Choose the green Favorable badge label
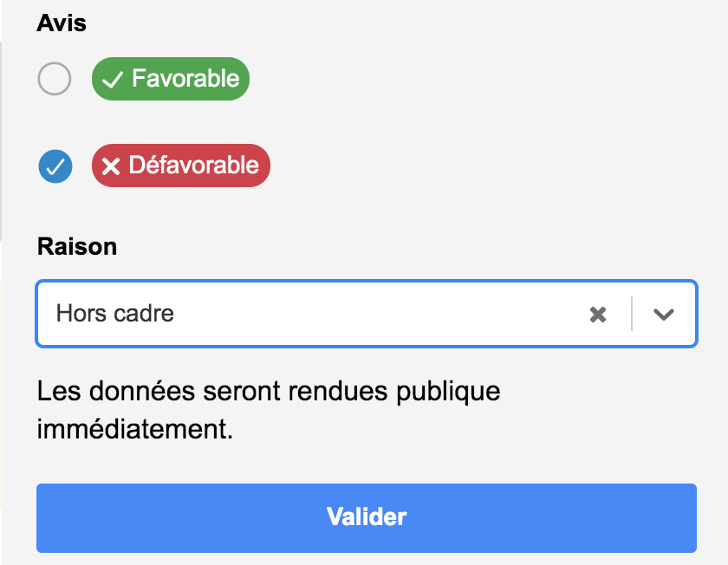The width and height of the screenshot is (728, 565). pyautogui.click(x=171, y=79)
